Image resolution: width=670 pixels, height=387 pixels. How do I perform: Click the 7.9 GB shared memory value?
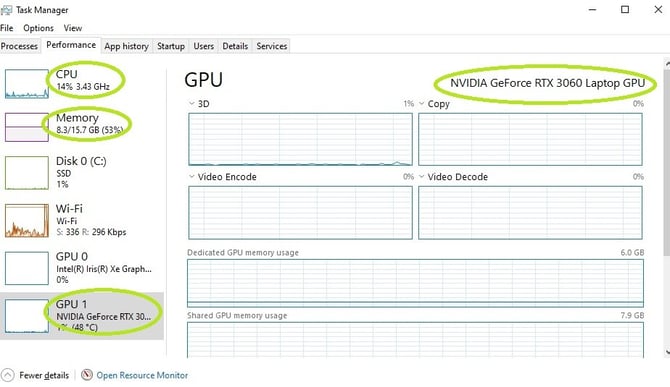pyautogui.click(x=632, y=316)
